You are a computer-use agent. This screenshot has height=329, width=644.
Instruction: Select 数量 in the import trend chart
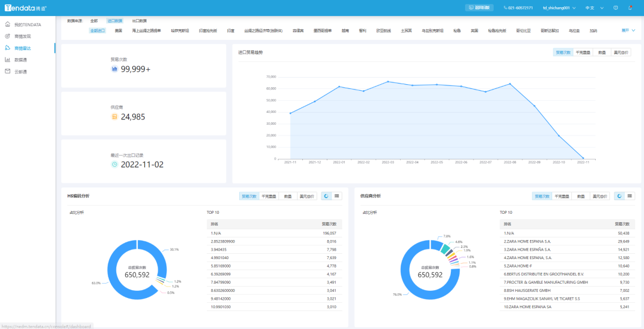(x=602, y=52)
